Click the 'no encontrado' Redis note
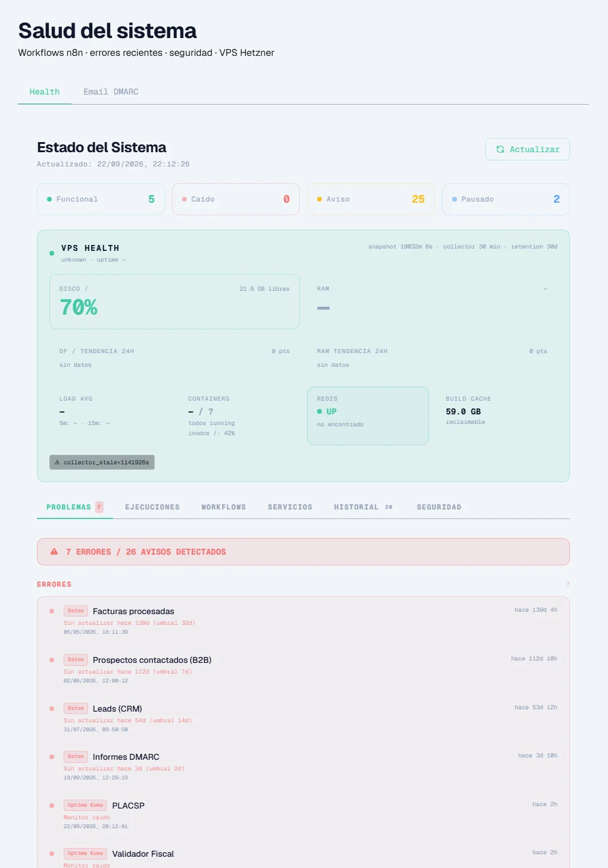Viewport: 608px width, 868px height. (340, 424)
